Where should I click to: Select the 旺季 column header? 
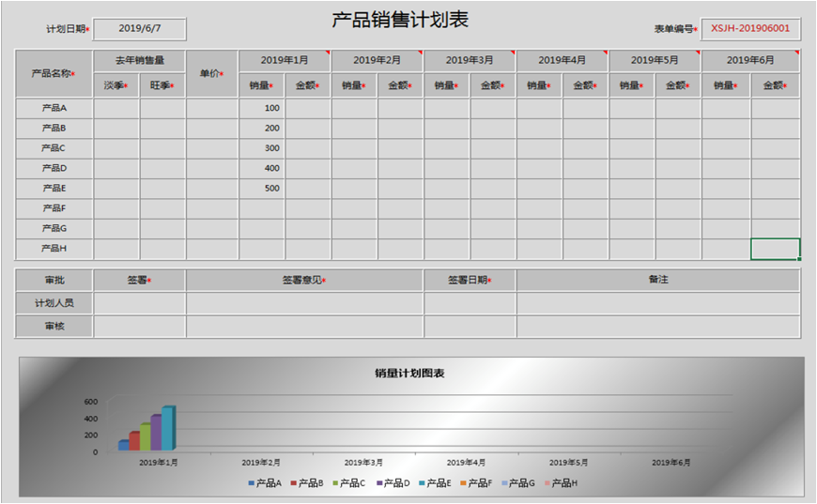[162, 85]
